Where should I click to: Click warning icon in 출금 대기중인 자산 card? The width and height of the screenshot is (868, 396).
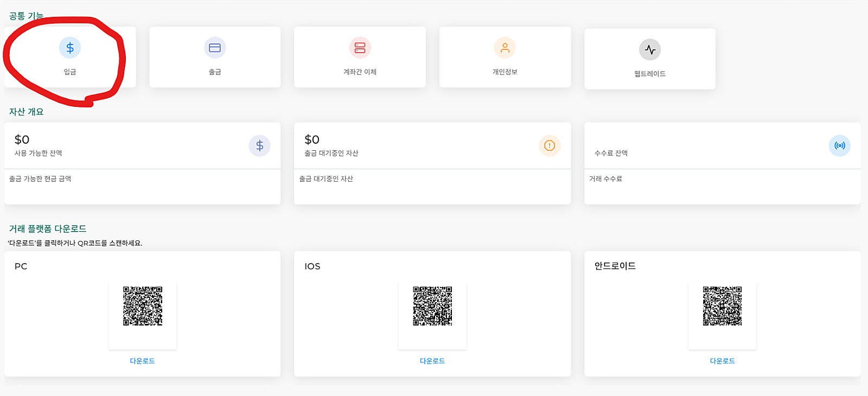click(550, 145)
